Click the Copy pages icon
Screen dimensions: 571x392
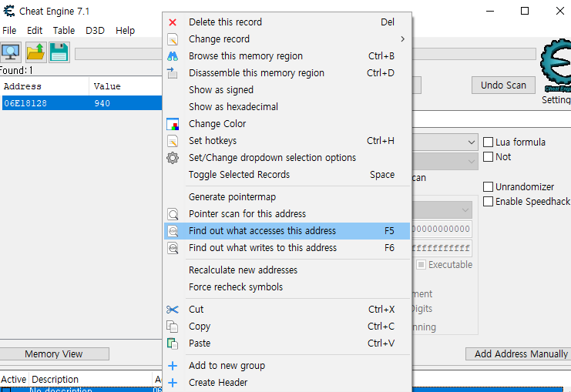[173, 327]
